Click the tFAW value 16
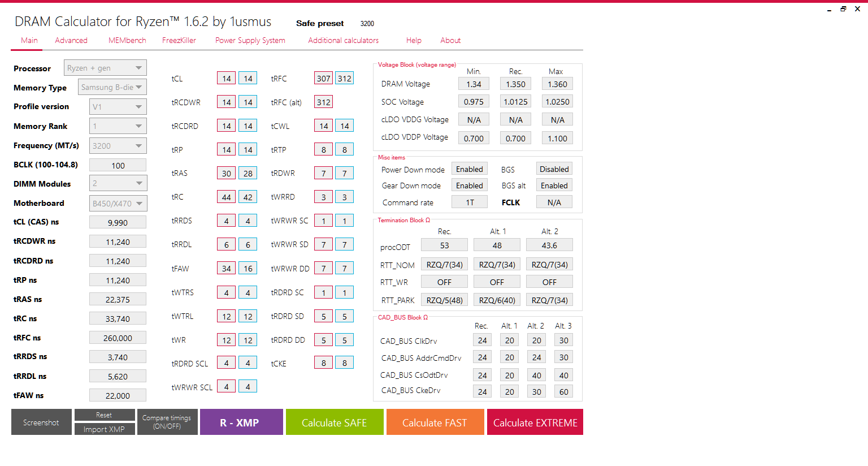The height and width of the screenshot is (466, 868). pyautogui.click(x=248, y=268)
